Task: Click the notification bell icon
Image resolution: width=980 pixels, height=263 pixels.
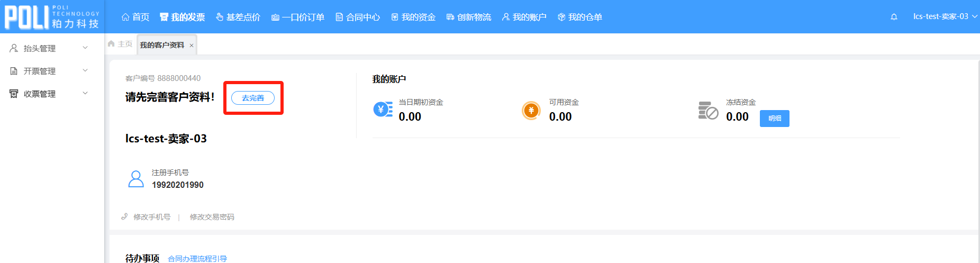Action: [894, 17]
